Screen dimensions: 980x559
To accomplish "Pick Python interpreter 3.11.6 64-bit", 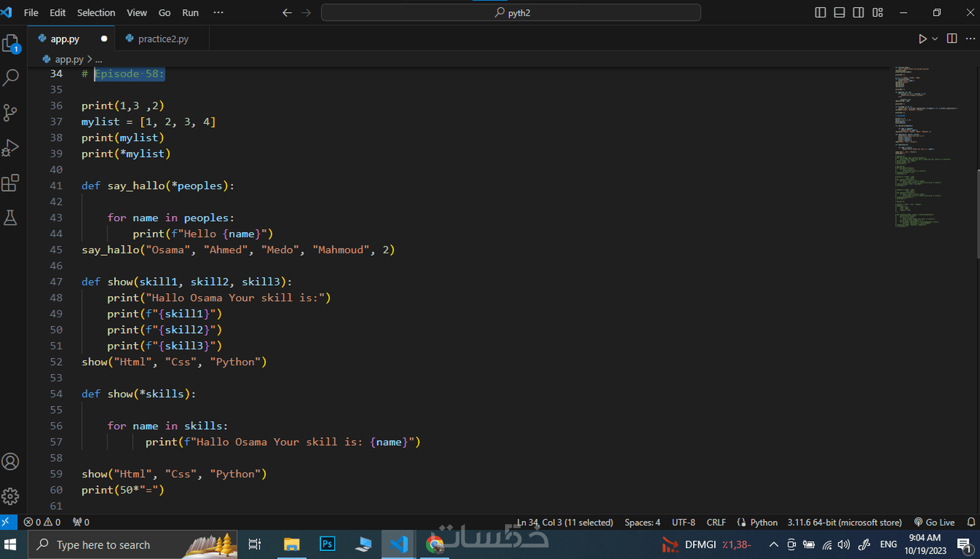I will click(845, 522).
